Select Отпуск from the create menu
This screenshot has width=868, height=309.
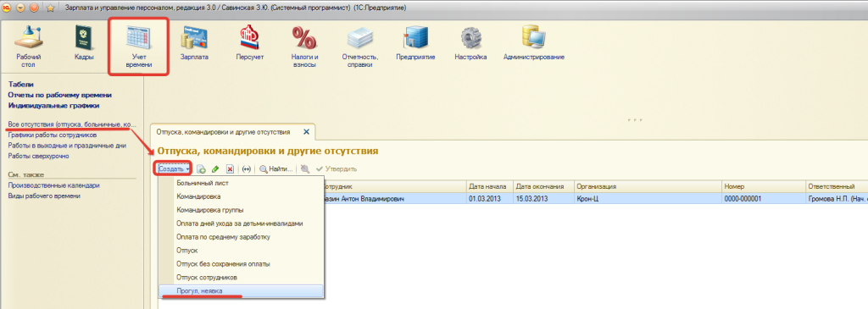coord(240,251)
